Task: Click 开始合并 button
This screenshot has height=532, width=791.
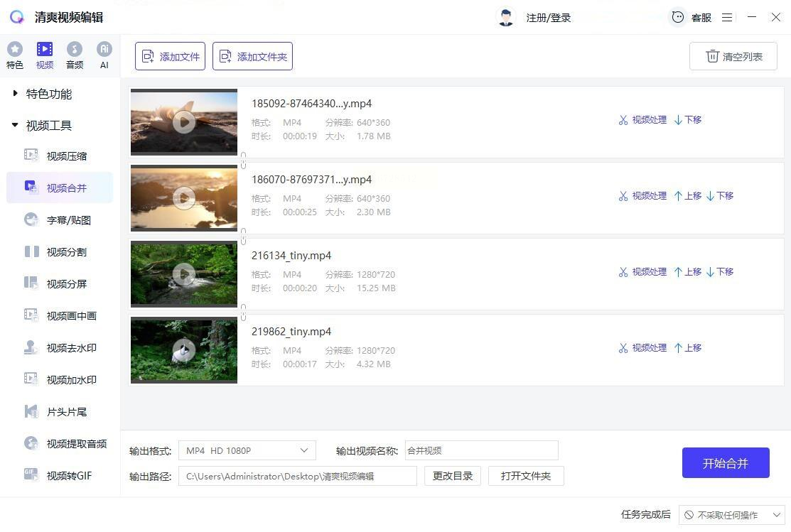Action: (x=726, y=463)
